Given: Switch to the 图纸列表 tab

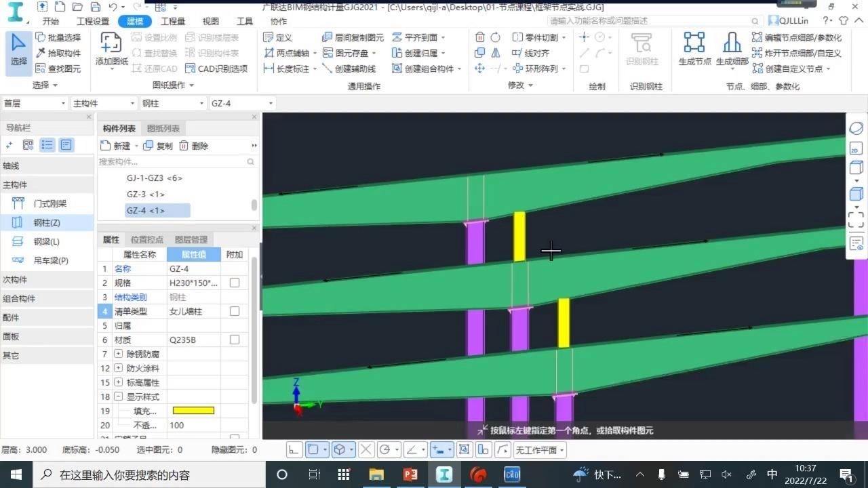Looking at the screenshot, I should click(163, 128).
